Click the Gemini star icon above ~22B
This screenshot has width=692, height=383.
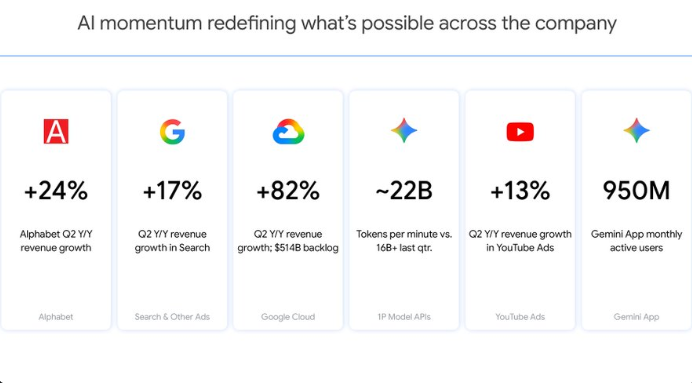404,130
